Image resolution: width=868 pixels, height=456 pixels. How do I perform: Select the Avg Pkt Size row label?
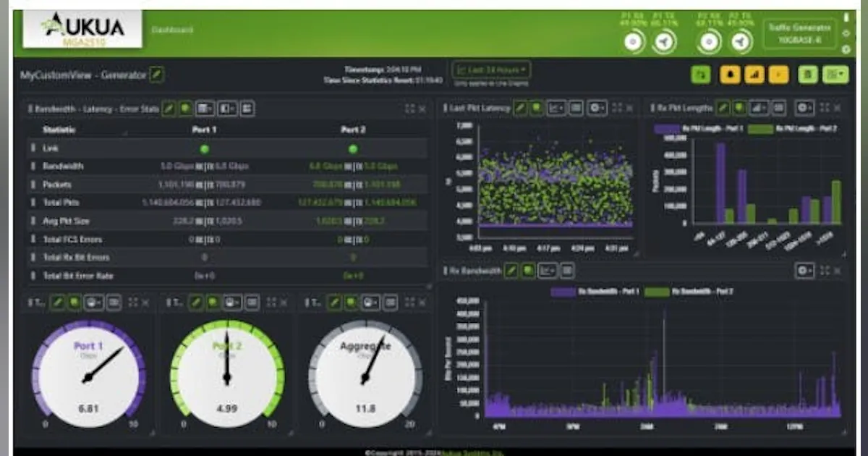(66, 221)
